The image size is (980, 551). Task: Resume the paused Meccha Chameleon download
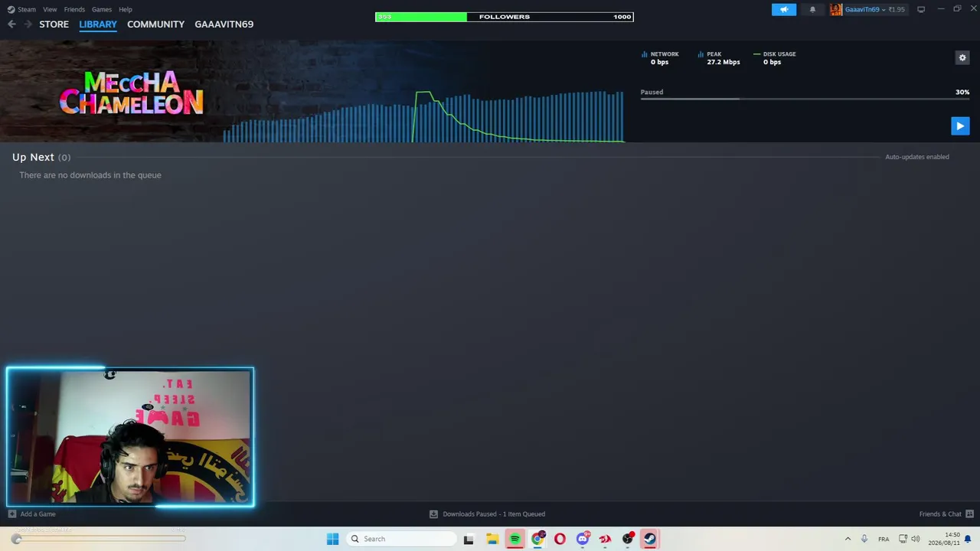pos(960,126)
